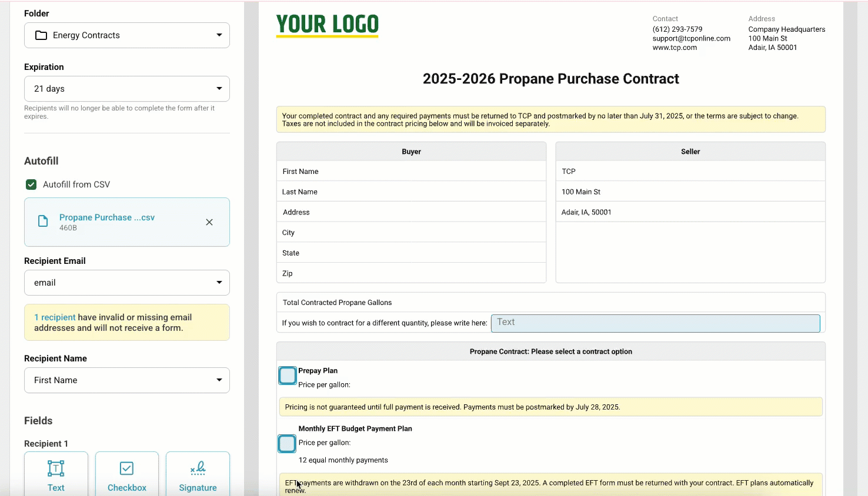Add a Checkbox field for Recipient 1

(127, 474)
